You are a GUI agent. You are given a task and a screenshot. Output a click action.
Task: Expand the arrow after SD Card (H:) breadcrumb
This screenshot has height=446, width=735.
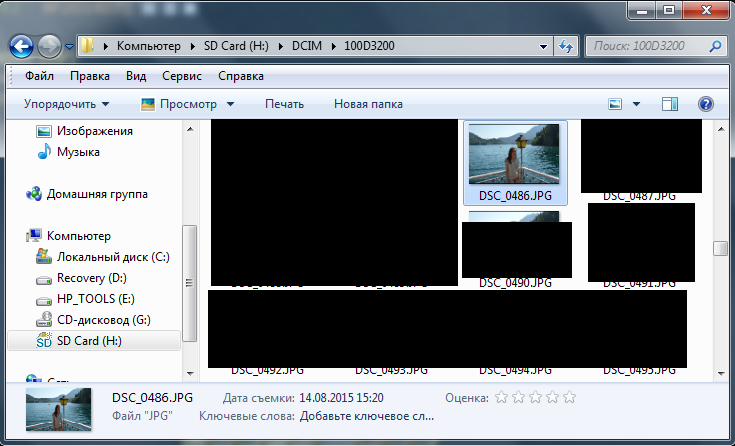pos(281,46)
